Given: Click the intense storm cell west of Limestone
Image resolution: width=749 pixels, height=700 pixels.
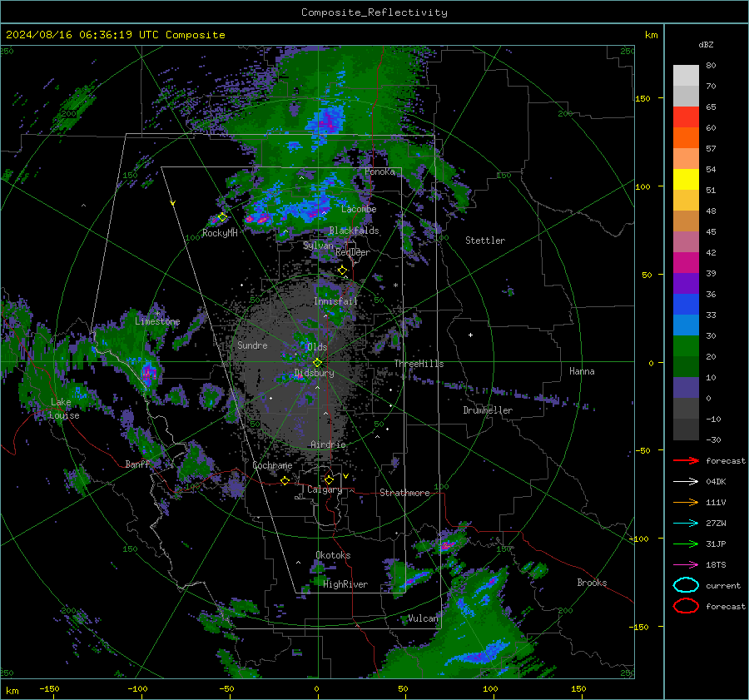Looking at the screenshot, I should tap(147, 373).
